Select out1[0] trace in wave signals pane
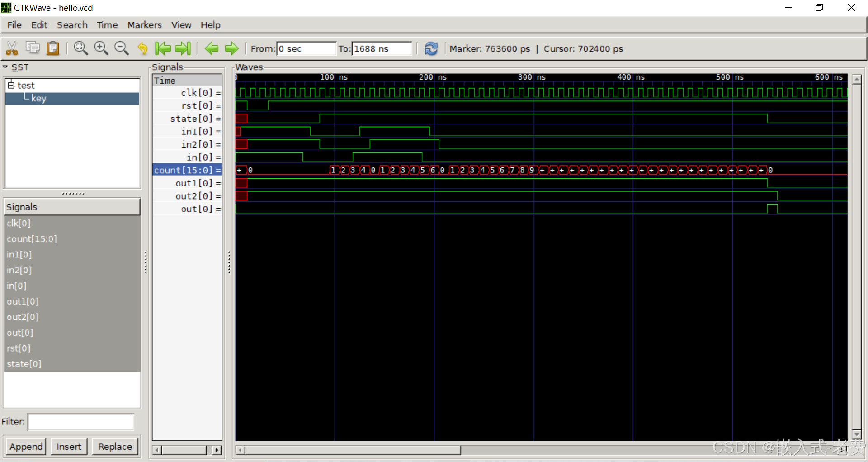The width and height of the screenshot is (868, 462). click(187, 183)
